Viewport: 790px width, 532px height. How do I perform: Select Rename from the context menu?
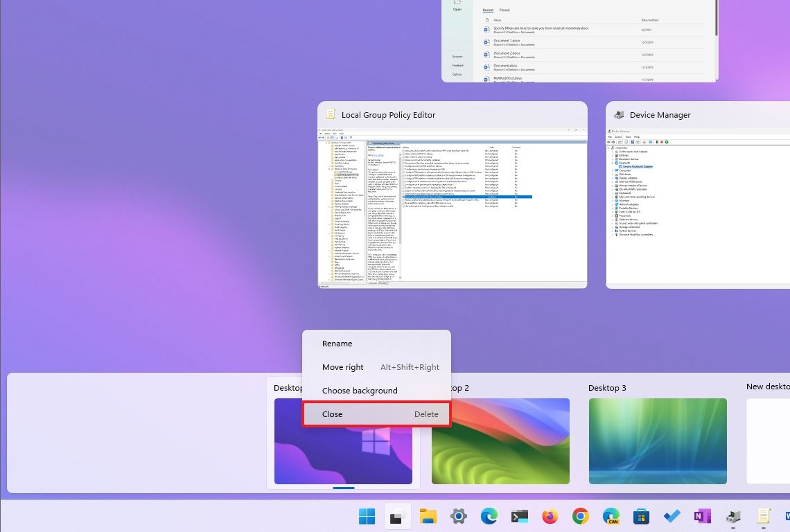click(337, 343)
